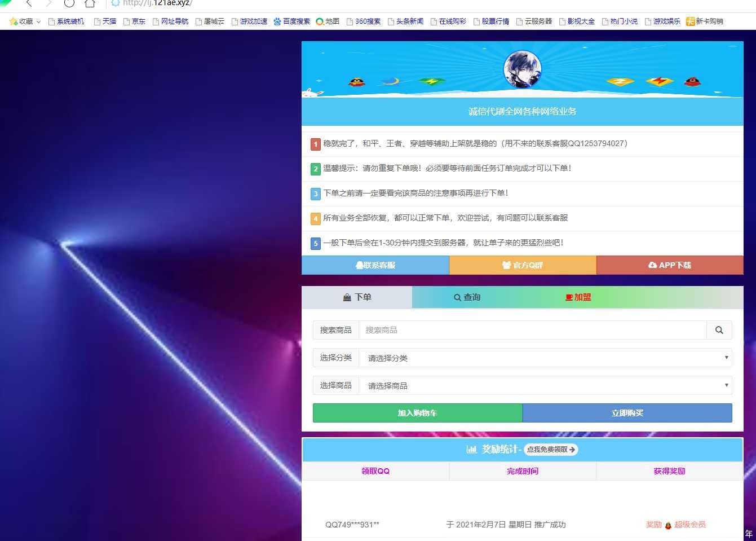
Task: Open the 请选择商品 product dropdown
Action: [545, 385]
